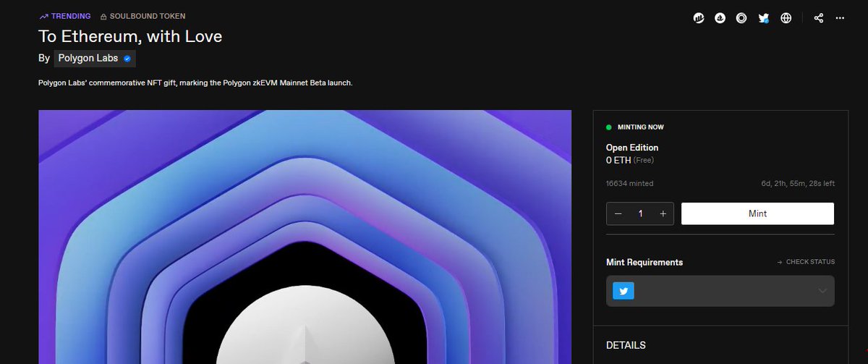Open the verified Twitter profile icon

click(x=764, y=18)
